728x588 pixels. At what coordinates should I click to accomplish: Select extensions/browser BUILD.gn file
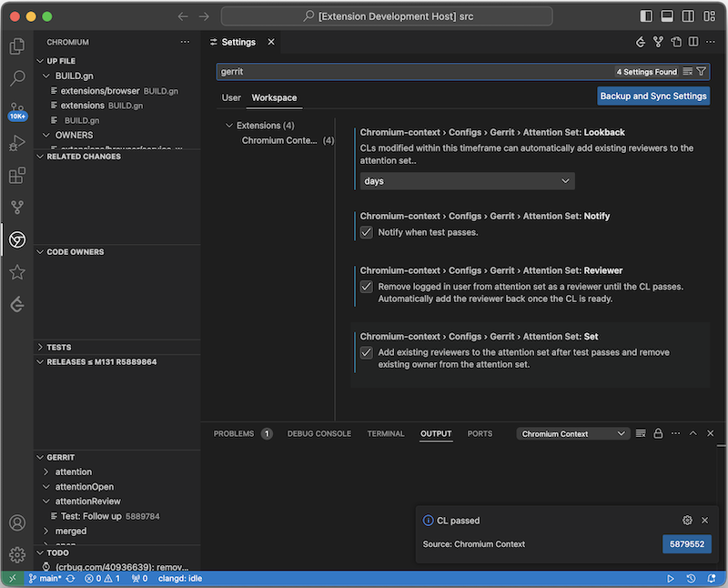tap(119, 91)
